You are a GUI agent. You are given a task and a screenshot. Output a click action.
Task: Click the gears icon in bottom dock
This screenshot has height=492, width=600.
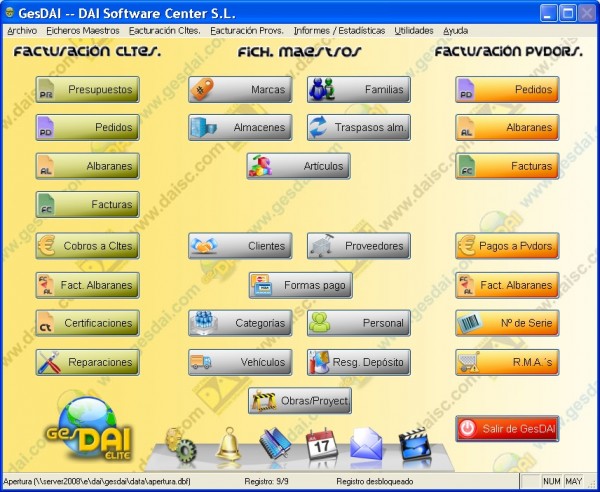[180, 444]
